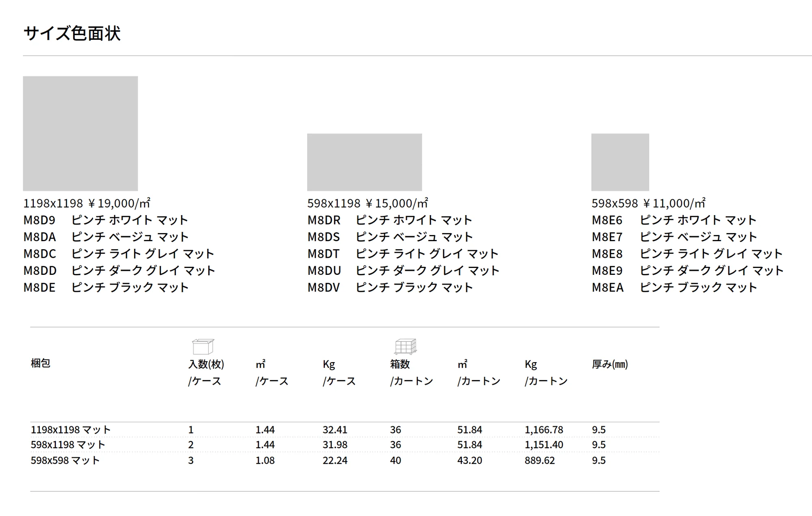Select product code M8DR ピンチ ホワイト マット

pos(390,220)
